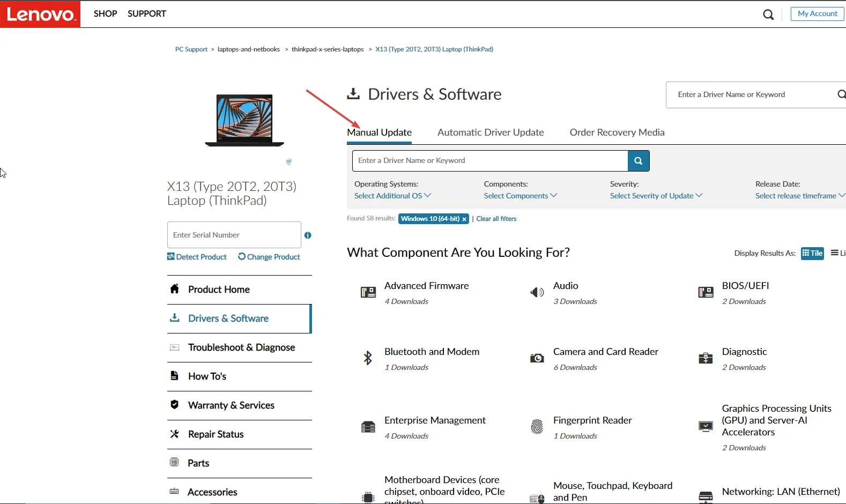Click Detect Product link
The height and width of the screenshot is (504, 846).
click(x=197, y=257)
